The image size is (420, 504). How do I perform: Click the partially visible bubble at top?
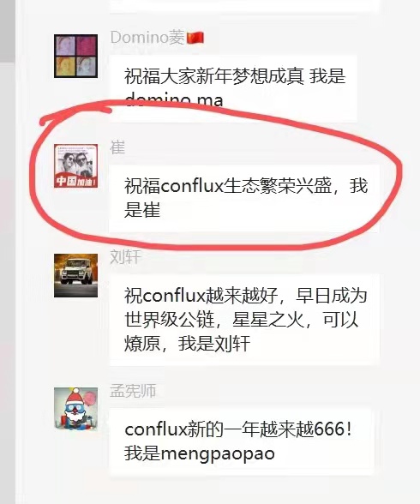244,6
